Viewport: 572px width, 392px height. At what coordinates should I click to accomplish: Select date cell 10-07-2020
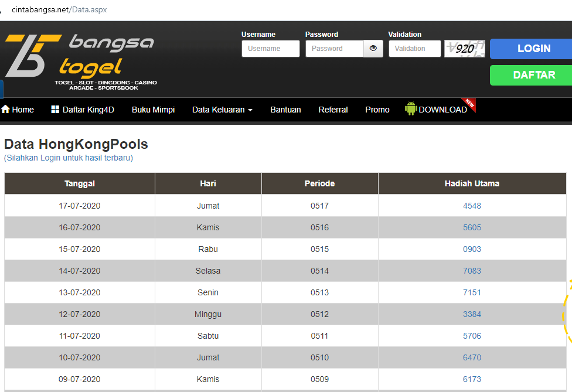80,357
